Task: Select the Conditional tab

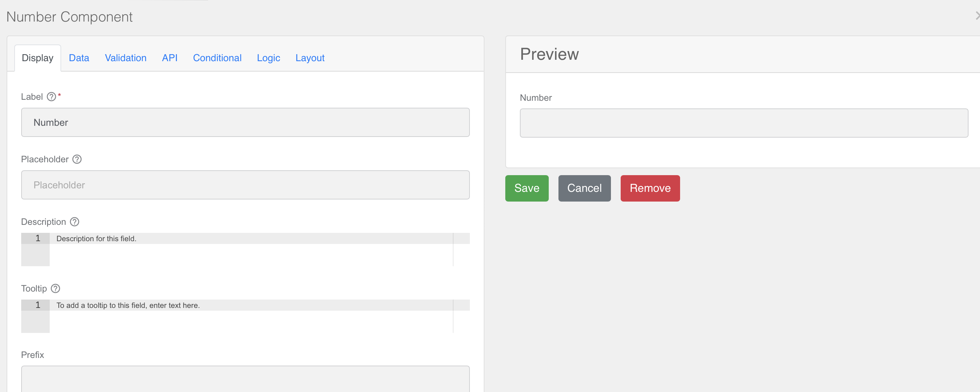Action: pos(217,58)
